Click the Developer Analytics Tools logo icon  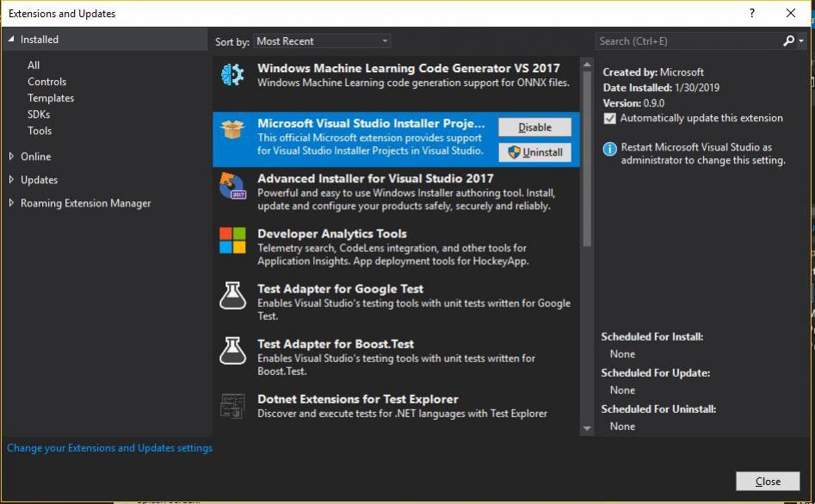click(x=232, y=240)
